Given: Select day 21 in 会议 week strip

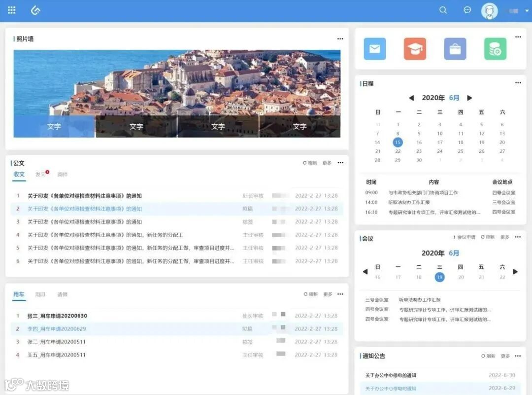Looking at the screenshot, I should point(481,277).
